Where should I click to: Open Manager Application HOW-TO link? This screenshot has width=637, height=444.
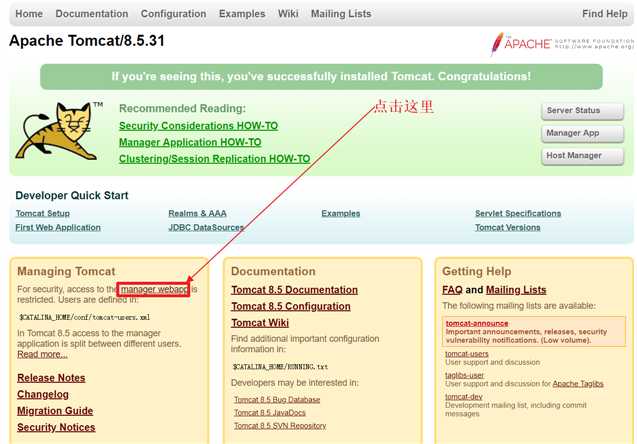190,143
